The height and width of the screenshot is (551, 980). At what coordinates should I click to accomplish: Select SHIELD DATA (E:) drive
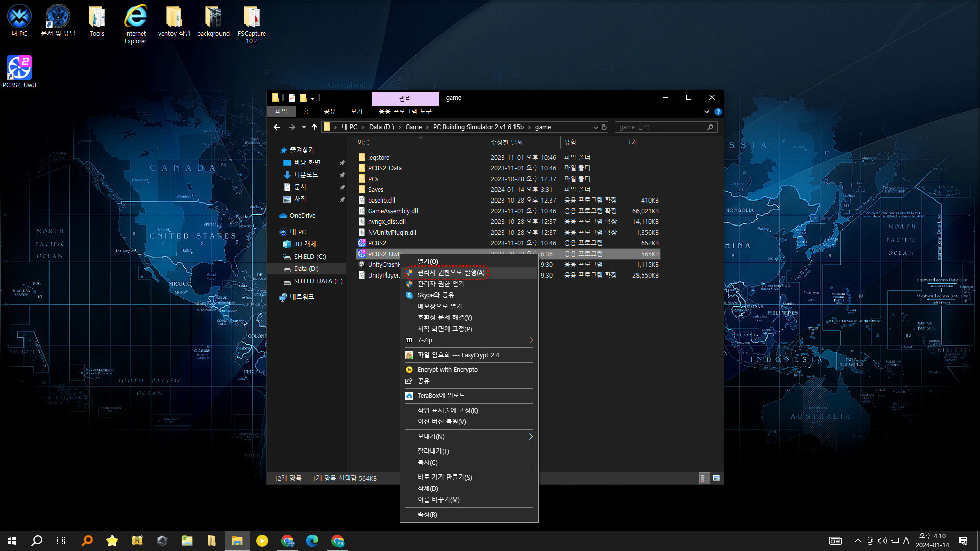click(312, 281)
